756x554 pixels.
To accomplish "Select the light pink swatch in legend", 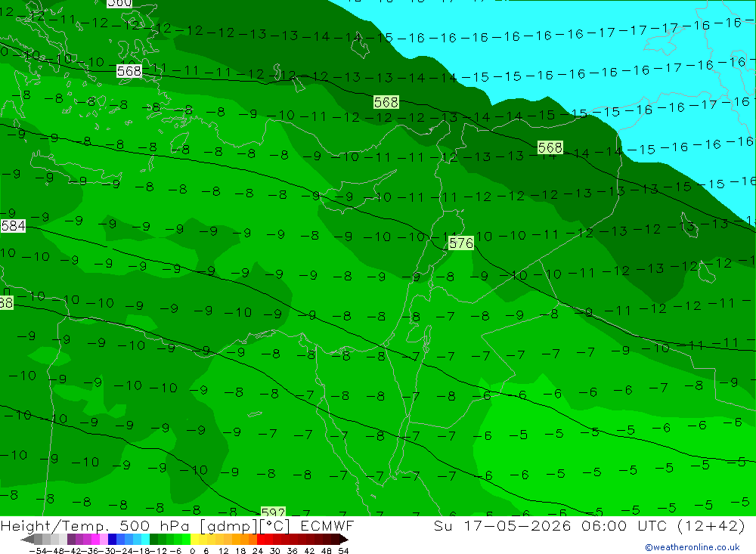I will pyautogui.click(x=104, y=539).
